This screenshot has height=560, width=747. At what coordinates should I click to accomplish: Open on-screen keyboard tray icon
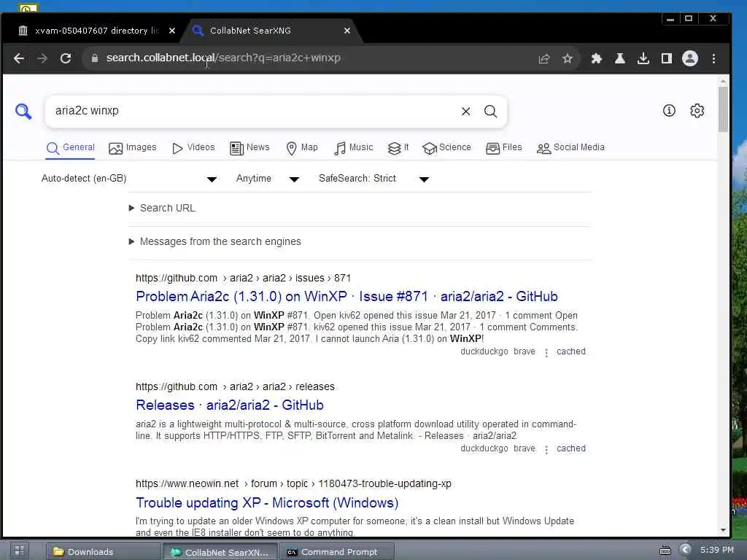pyautogui.click(x=665, y=551)
